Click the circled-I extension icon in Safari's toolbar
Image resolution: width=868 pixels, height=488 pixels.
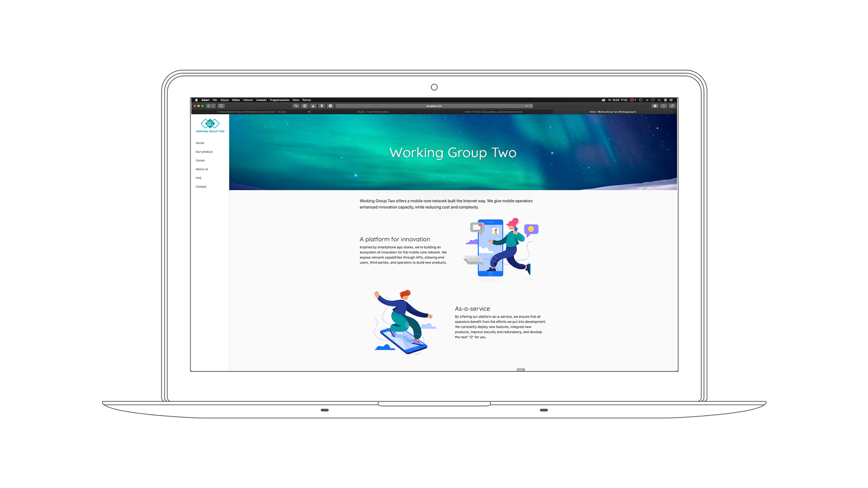click(305, 106)
